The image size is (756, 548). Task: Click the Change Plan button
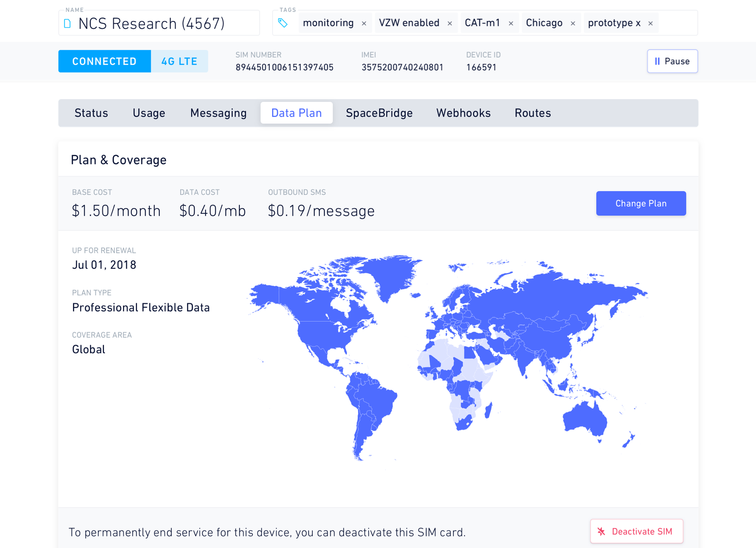641,203
